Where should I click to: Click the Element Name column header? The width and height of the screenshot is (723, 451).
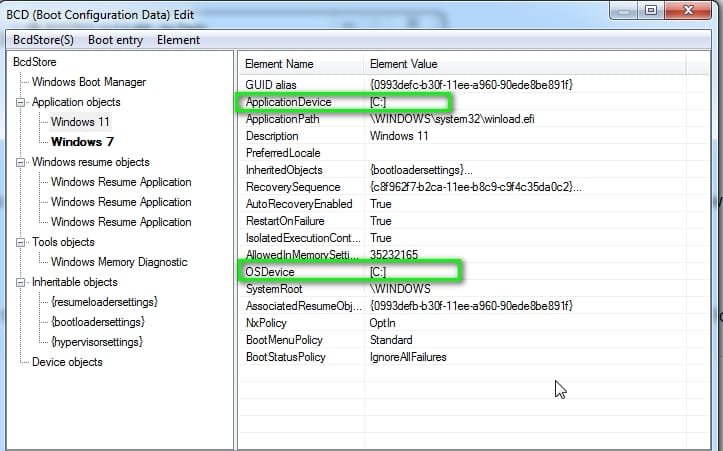[279, 64]
